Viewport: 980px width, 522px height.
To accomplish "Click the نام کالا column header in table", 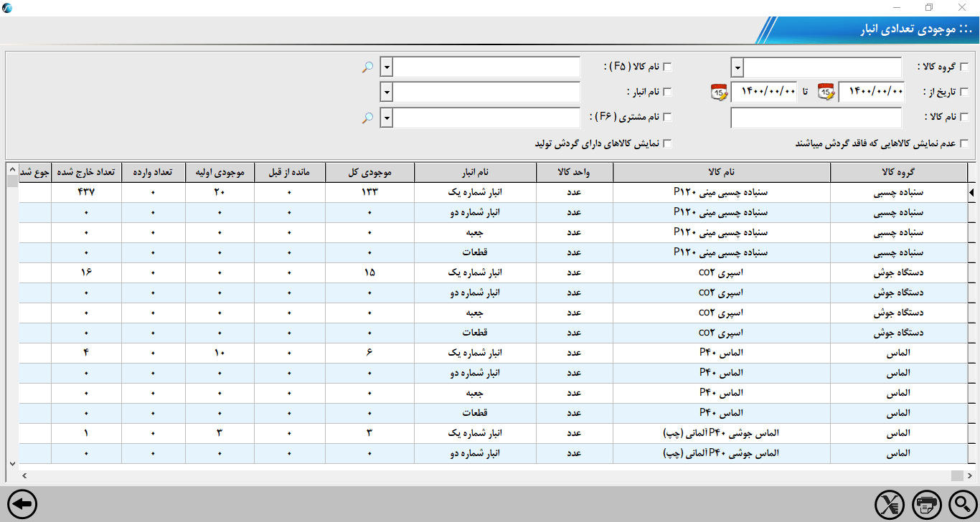I will click(721, 172).
